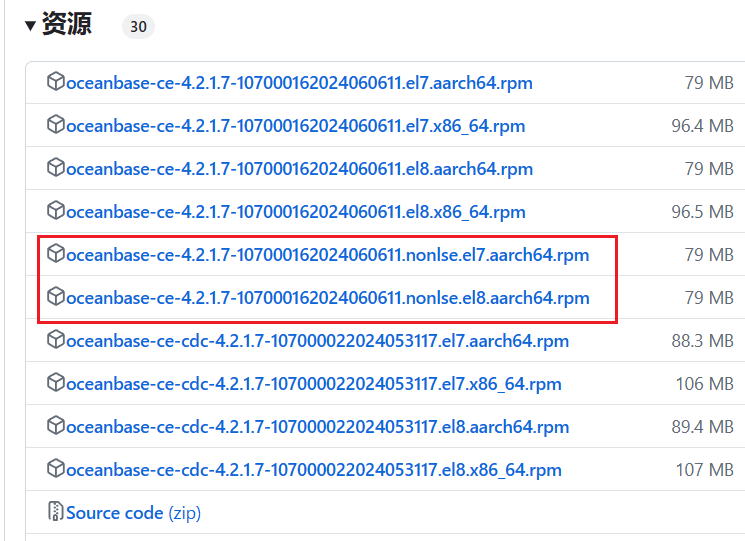Click the 107 MB file size text
This screenshot has width=745, height=541.
point(705,470)
